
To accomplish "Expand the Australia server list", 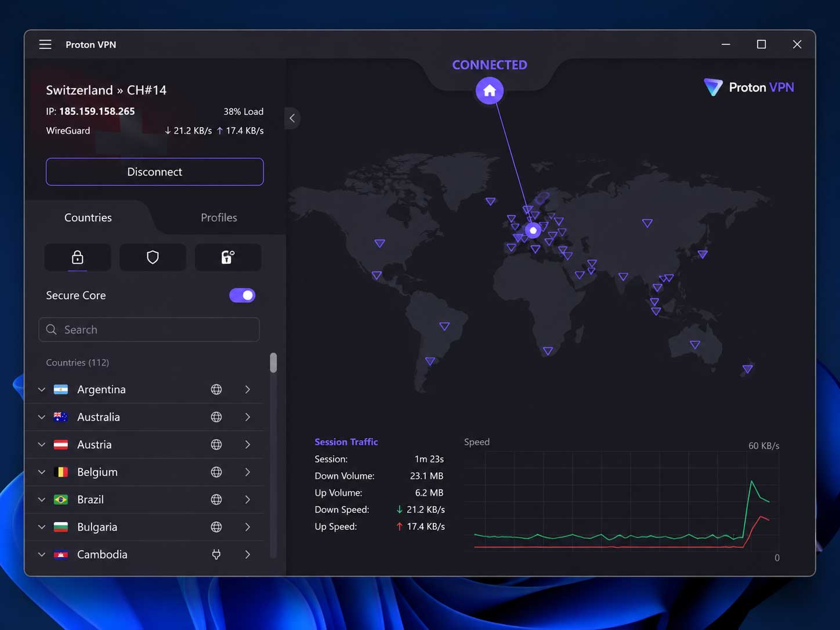I will (42, 417).
